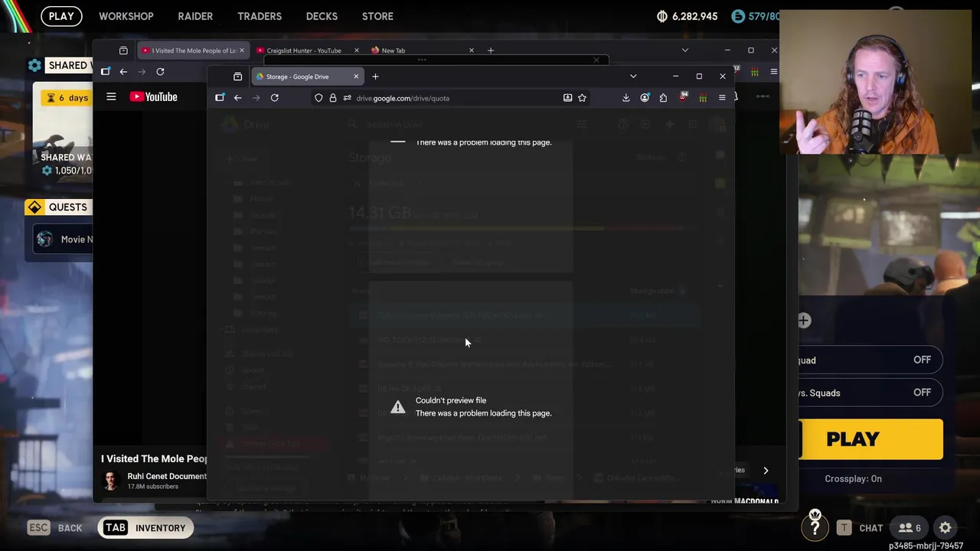Close the Storage - Google Drive tab
Viewport: 980px width, 551px height.
[356, 77]
